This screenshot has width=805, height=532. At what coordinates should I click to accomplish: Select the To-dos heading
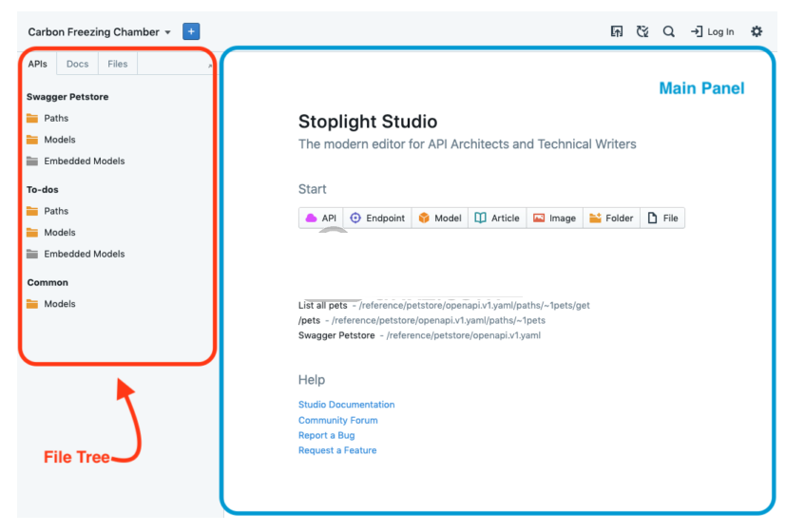click(x=42, y=190)
